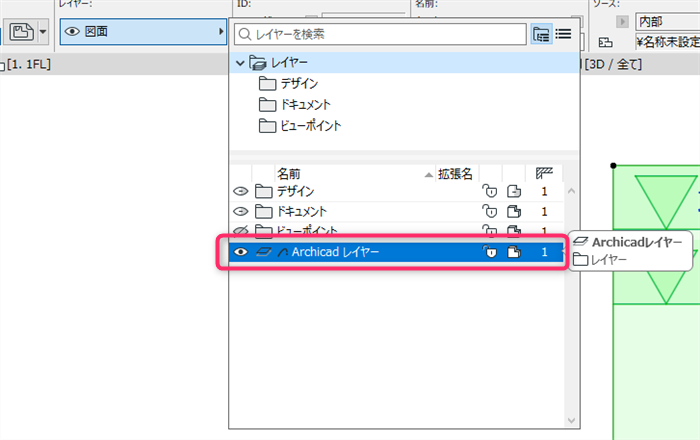The height and width of the screenshot is (440, 700).
Task: Select the Archicad レイヤー row
Action: (x=396, y=252)
